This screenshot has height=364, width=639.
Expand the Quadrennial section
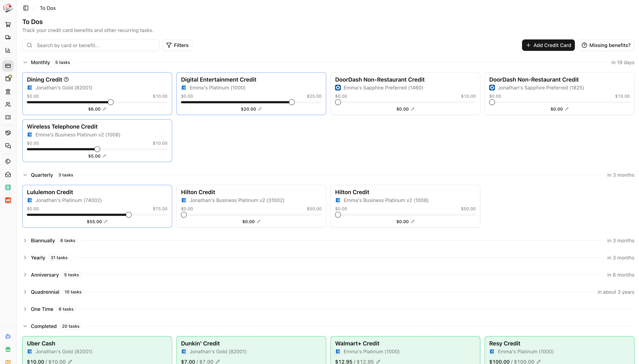tap(25, 292)
